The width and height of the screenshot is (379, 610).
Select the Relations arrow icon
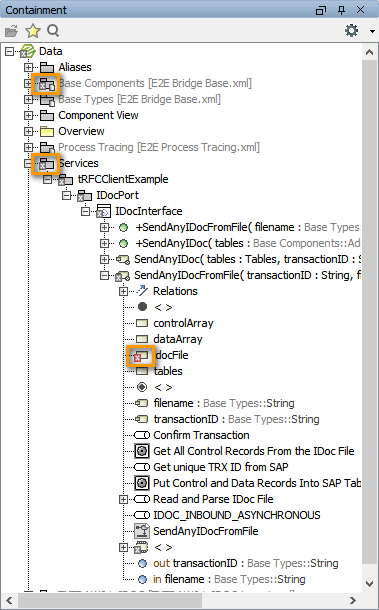(x=143, y=291)
